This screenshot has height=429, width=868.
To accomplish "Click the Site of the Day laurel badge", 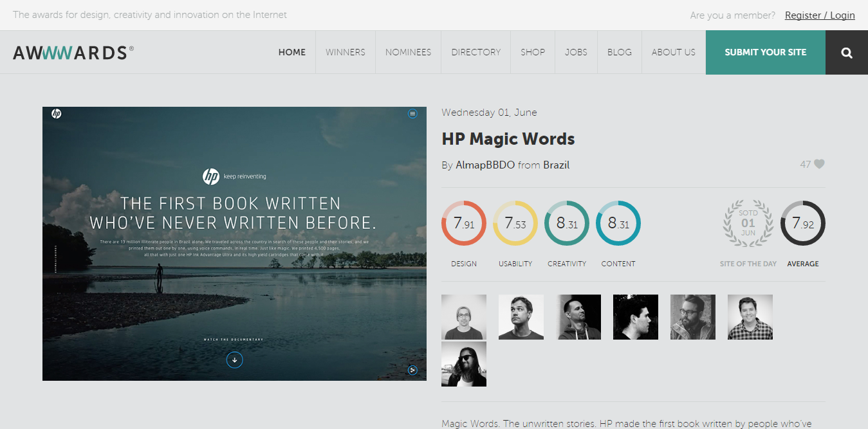I will 748,223.
